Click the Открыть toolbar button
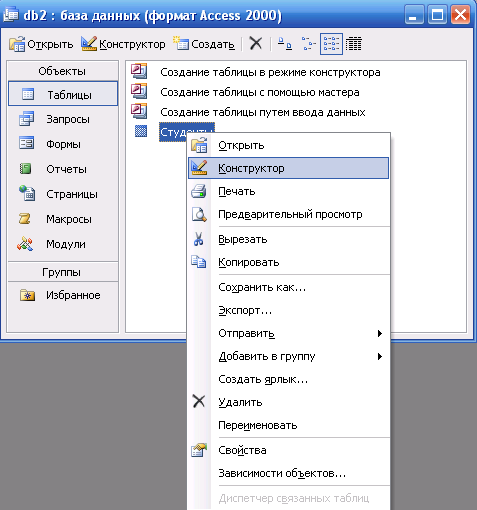The height and width of the screenshot is (510, 477). [x=41, y=44]
